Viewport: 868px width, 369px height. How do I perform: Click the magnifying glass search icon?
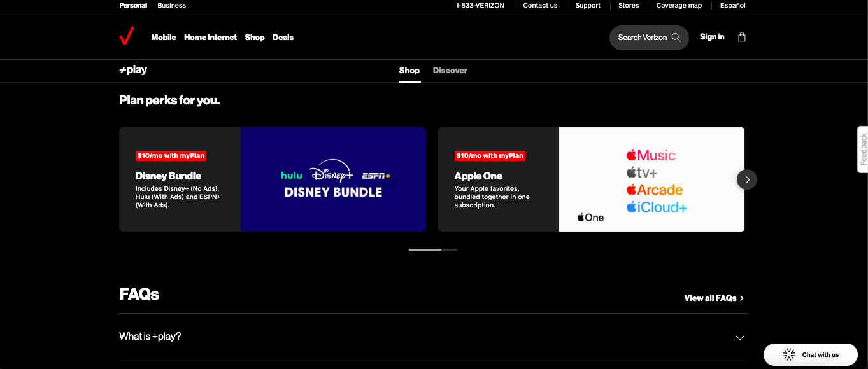click(x=676, y=38)
